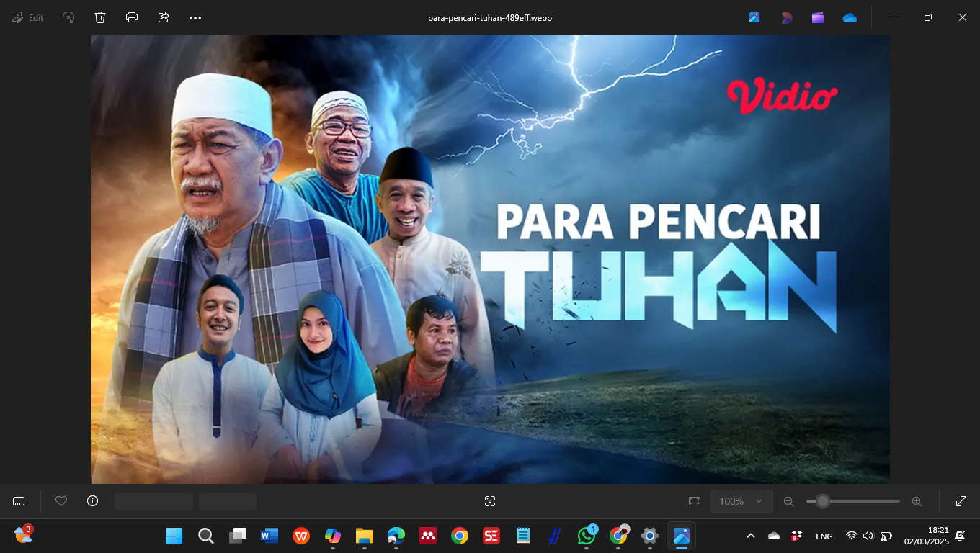Open the Windows Start menu

[x=174, y=536]
